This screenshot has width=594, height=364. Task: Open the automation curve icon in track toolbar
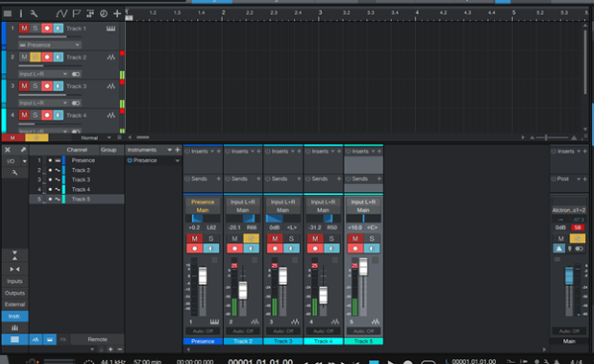[61, 14]
